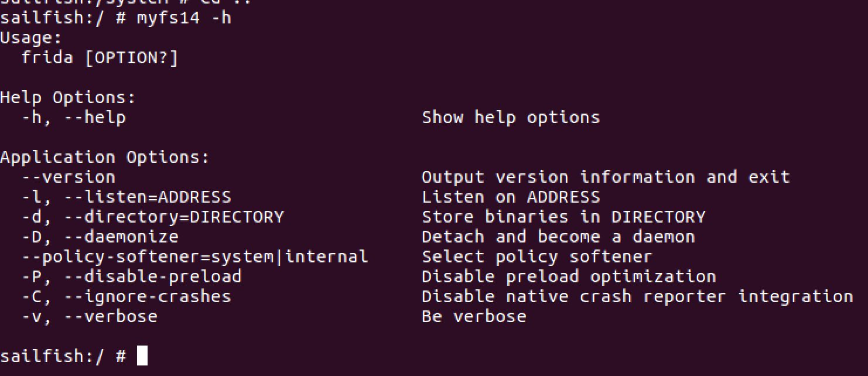Screen dimensions: 868x376
Task: Click 'Disable native crash reporter integration' text
Action: (637, 296)
